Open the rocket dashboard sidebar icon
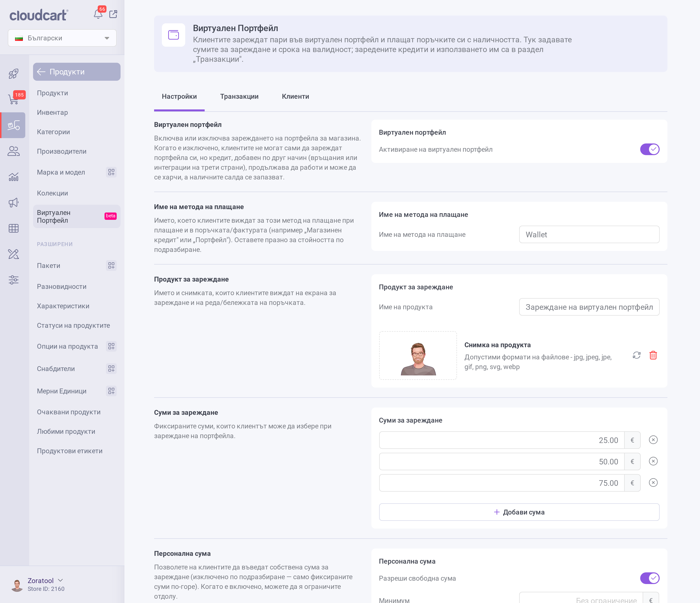This screenshot has height=603, width=700. coord(14,74)
